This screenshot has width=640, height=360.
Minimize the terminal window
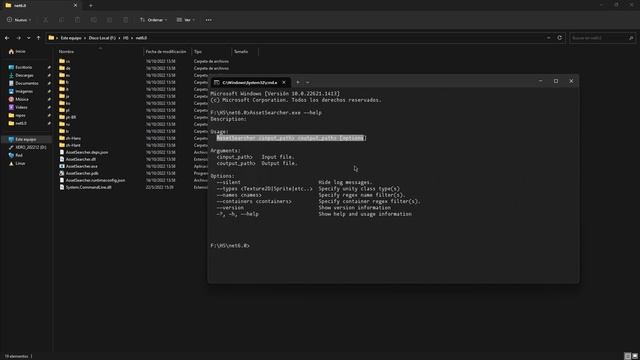point(540,81)
